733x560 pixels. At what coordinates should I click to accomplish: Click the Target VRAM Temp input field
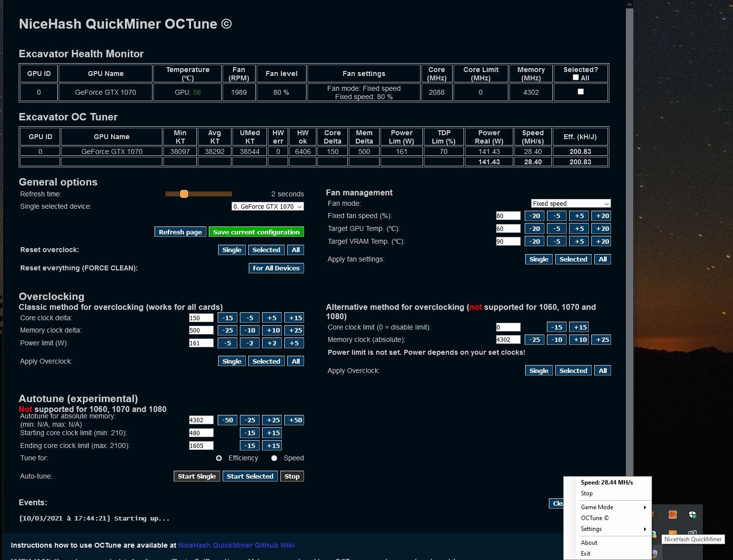tap(508, 241)
